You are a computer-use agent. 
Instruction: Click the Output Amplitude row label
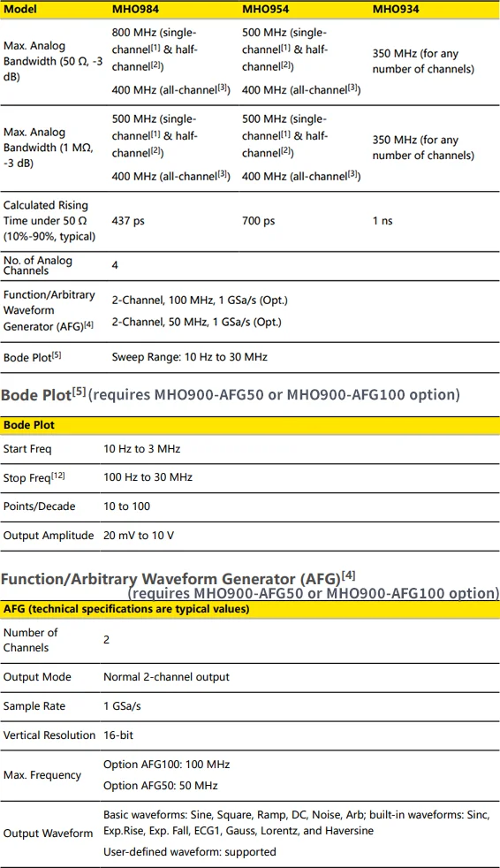click(49, 536)
